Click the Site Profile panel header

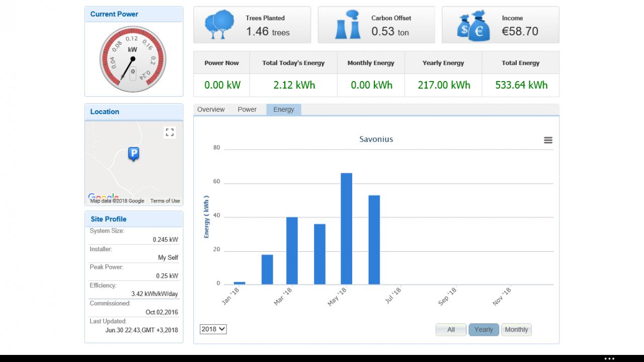click(x=134, y=219)
